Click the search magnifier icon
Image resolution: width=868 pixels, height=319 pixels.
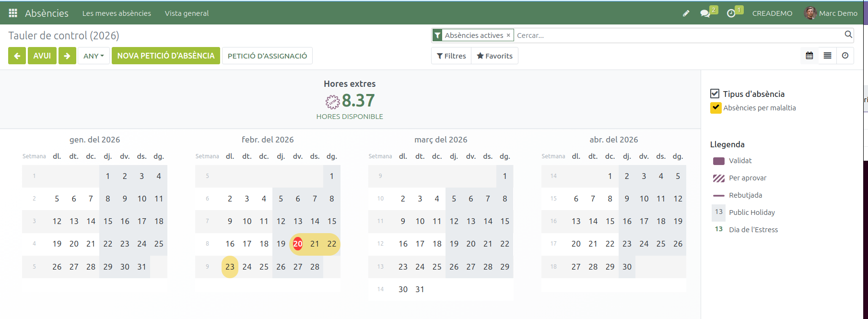848,35
